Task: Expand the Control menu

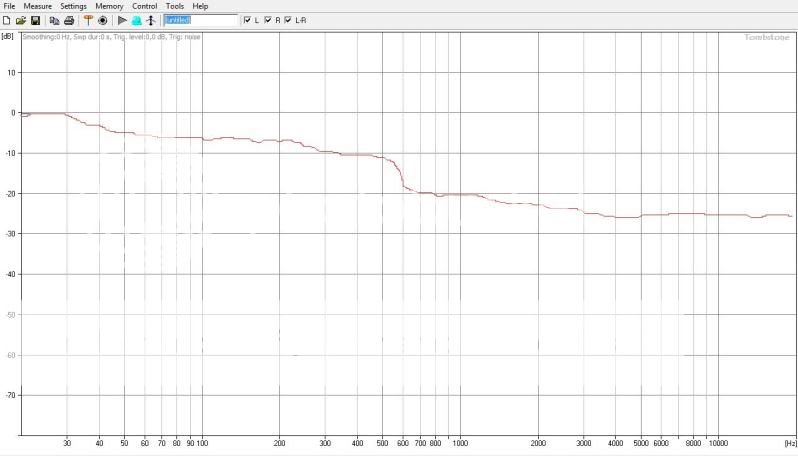Action: [145, 6]
